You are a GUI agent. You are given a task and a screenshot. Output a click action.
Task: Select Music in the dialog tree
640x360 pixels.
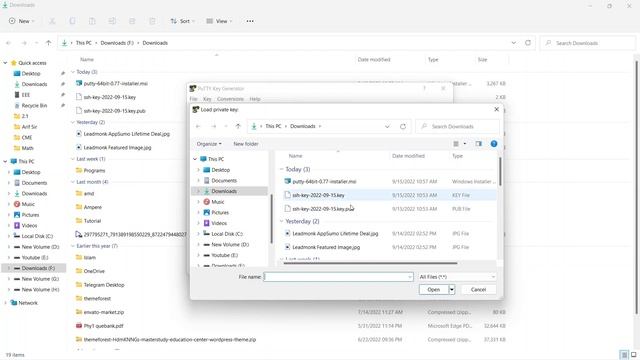[x=218, y=202]
